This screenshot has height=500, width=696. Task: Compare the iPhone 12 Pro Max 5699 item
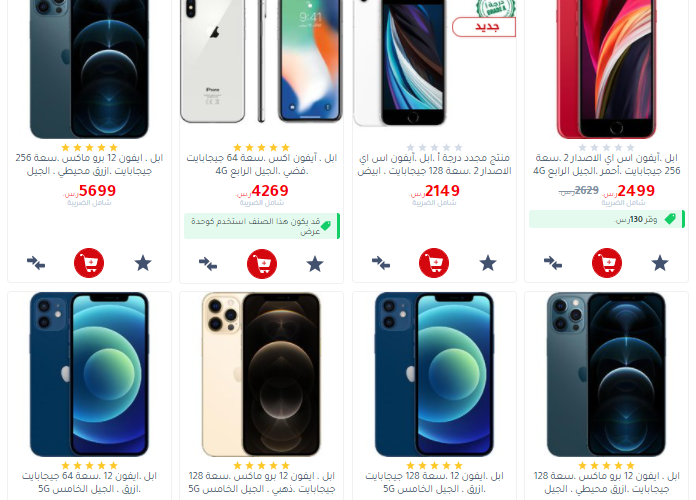[x=36, y=263]
